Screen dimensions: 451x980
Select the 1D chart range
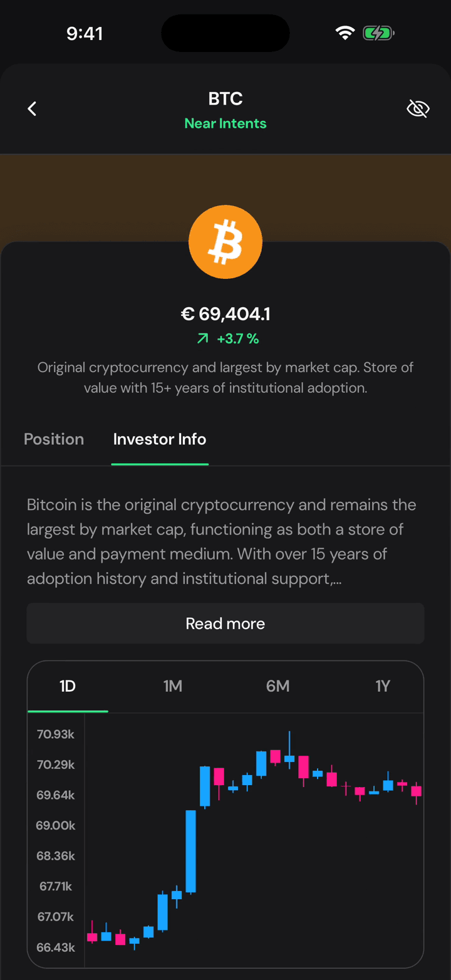[68, 686]
